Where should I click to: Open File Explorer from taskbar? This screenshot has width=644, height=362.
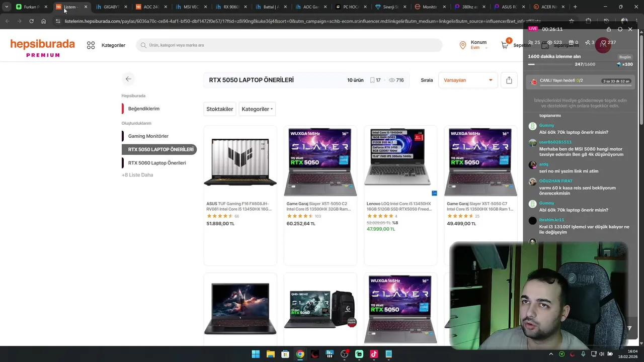(270, 354)
